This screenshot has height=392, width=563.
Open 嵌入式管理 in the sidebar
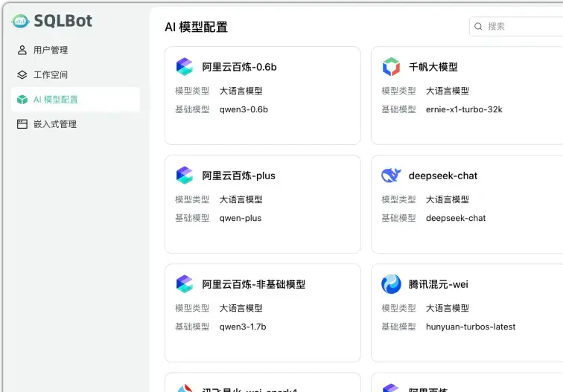75,124
